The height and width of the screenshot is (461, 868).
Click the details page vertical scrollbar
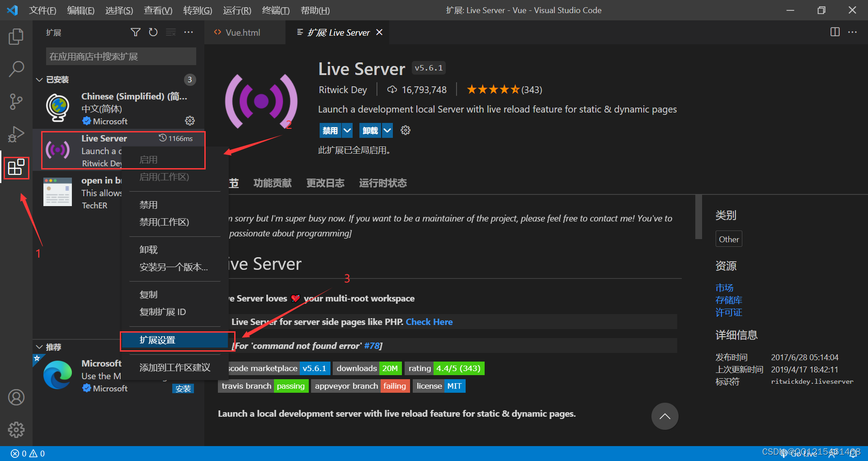point(698,217)
